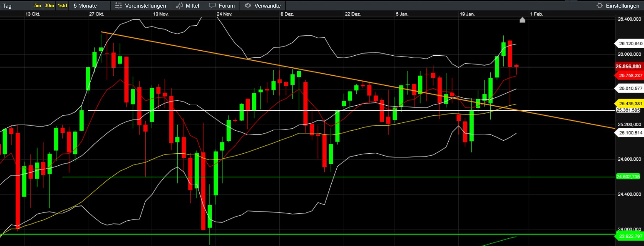Viewport: 644px width, 246px height.
Task: Select the green 24.602,735 horizontal line label
Action: tap(628, 177)
